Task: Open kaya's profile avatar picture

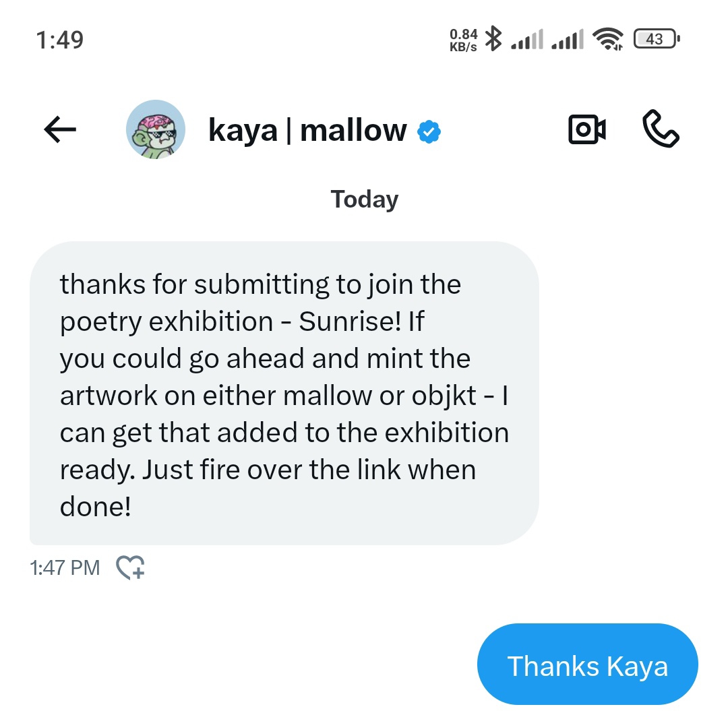Action: [x=156, y=129]
